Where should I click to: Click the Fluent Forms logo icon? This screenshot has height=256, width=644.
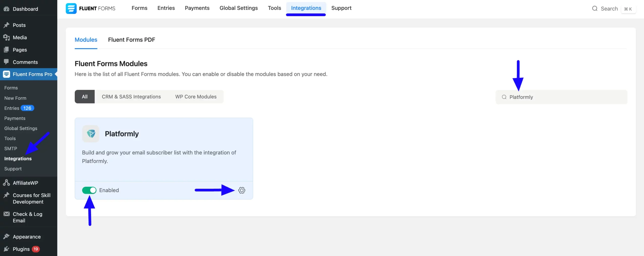click(71, 8)
